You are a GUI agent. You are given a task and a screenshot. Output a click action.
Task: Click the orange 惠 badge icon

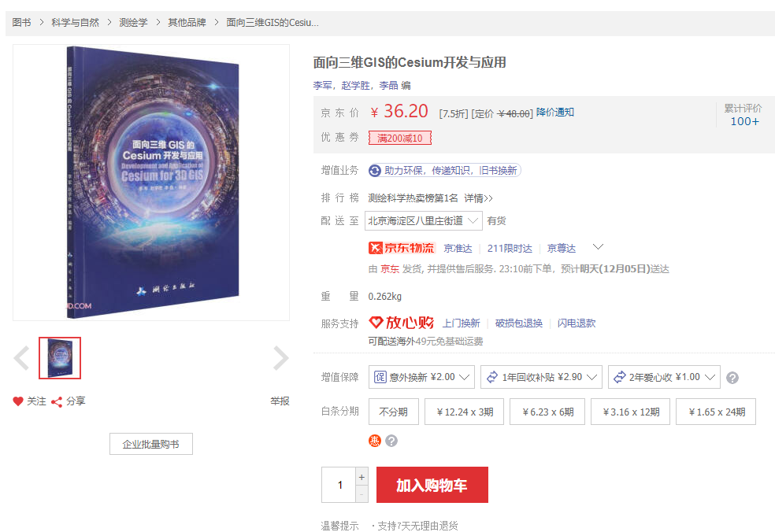(x=375, y=441)
